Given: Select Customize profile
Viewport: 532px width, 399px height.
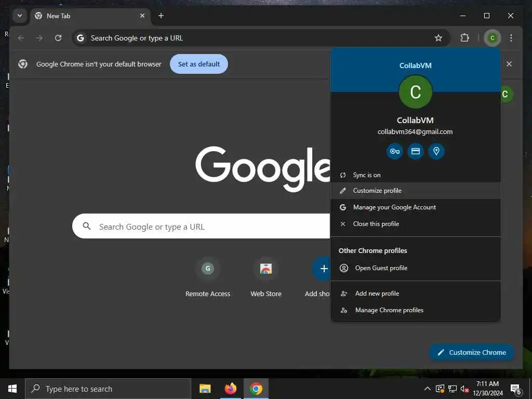Looking at the screenshot, I should coord(416,191).
